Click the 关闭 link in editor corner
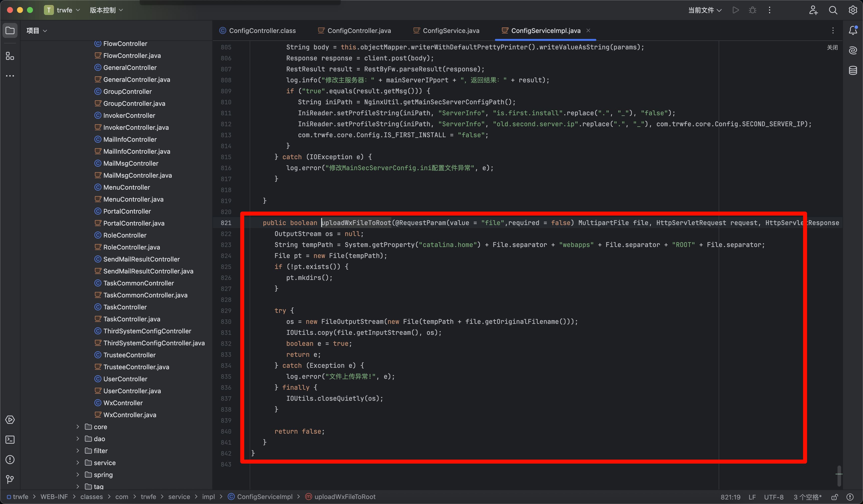Viewport: 863px width, 504px height. tap(832, 47)
